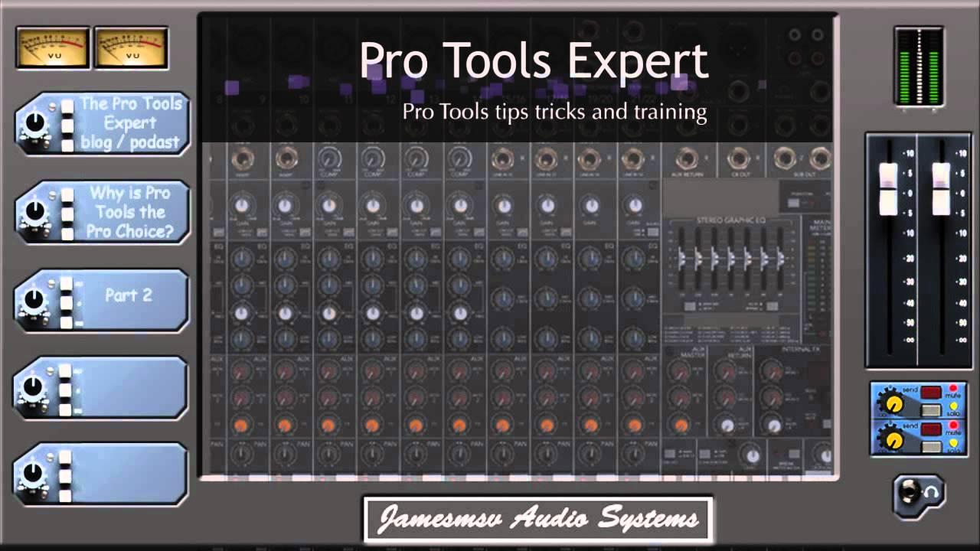The height and width of the screenshot is (551, 980).
Task: Click the upper gray button under send
Action: pyautogui.click(x=931, y=410)
